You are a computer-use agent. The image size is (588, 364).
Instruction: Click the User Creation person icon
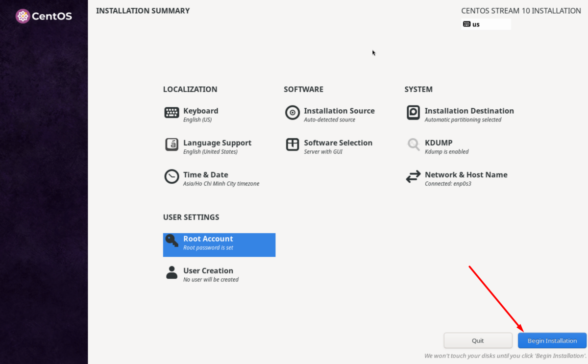coord(171,272)
